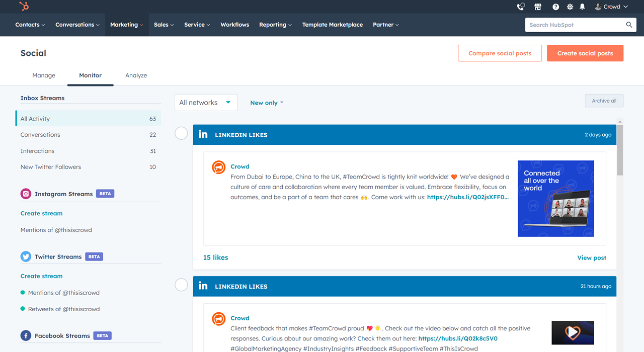Click LinkedIn icon on the 21 hours ago post

point(203,286)
